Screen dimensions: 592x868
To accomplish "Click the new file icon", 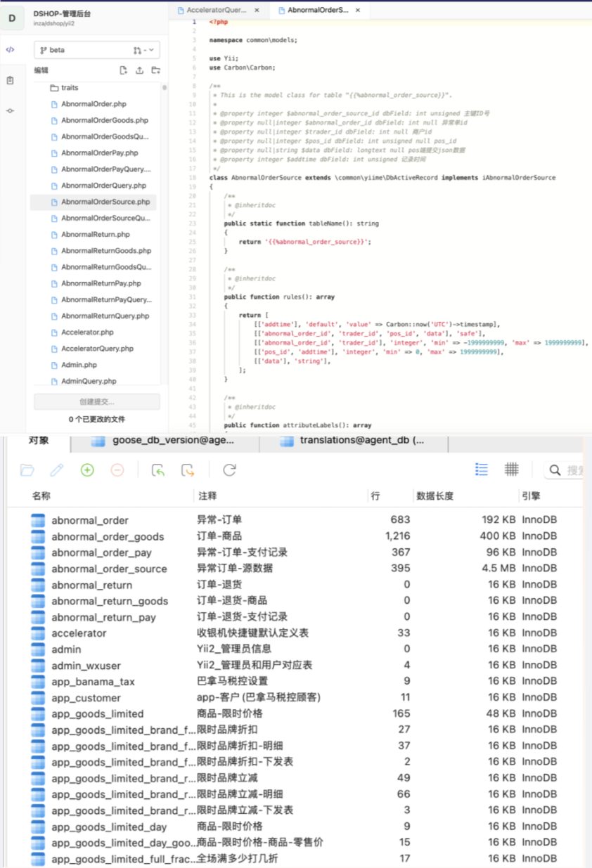I will coord(124,70).
